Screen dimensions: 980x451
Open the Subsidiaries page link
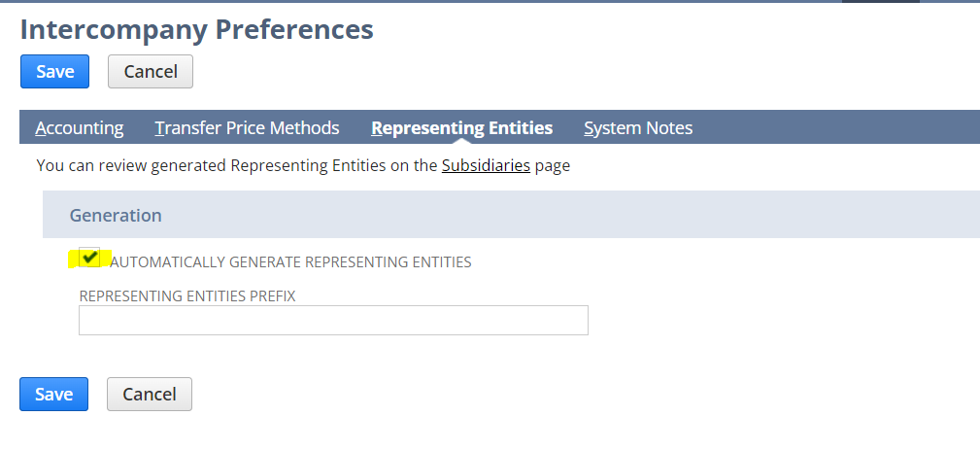click(x=486, y=165)
